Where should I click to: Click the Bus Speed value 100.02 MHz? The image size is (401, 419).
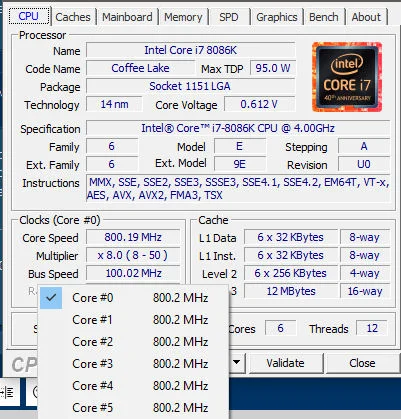click(x=133, y=273)
